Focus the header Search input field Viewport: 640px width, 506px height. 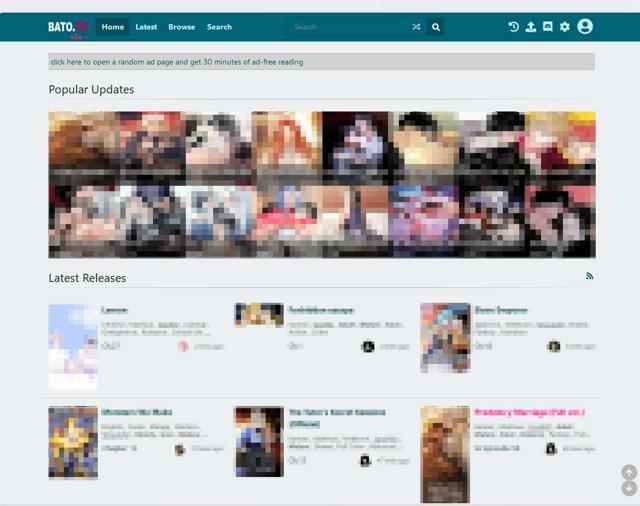point(349,27)
